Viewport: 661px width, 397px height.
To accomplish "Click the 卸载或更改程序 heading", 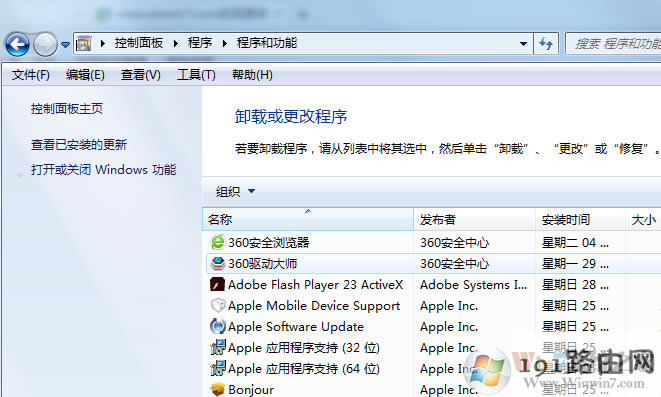I will (291, 117).
